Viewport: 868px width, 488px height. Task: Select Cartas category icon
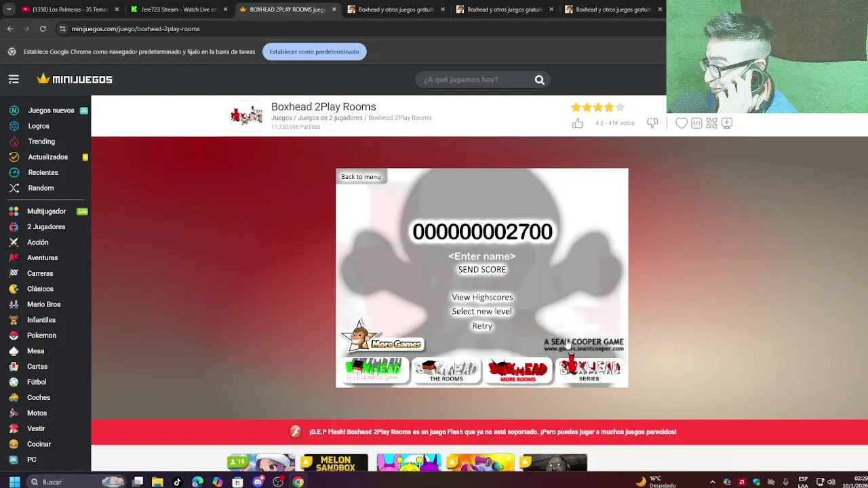[14, 367]
